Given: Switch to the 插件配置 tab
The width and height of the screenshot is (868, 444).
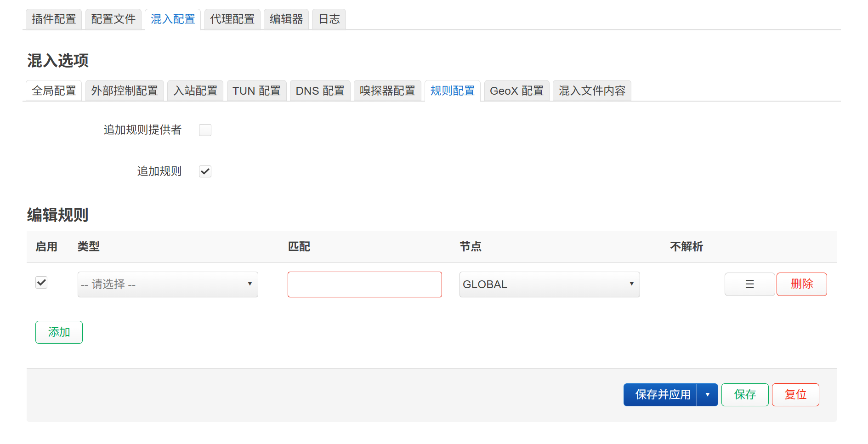Looking at the screenshot, I should pyautogui.click(x=54, y=19).
